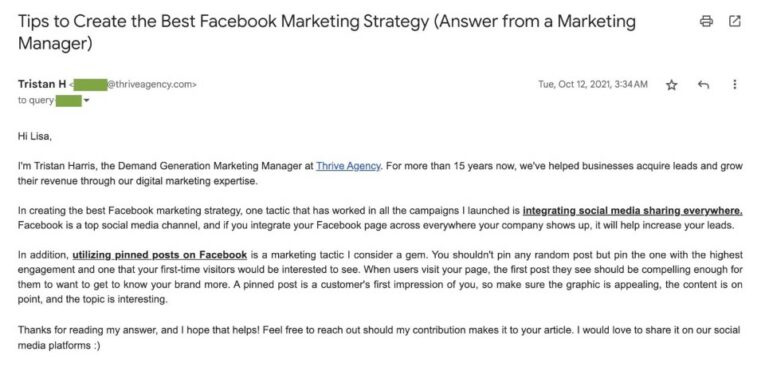Click the paragraph starting "I'm Tristan Harris"
761x367 pixels.
click(x=380, y=173)
